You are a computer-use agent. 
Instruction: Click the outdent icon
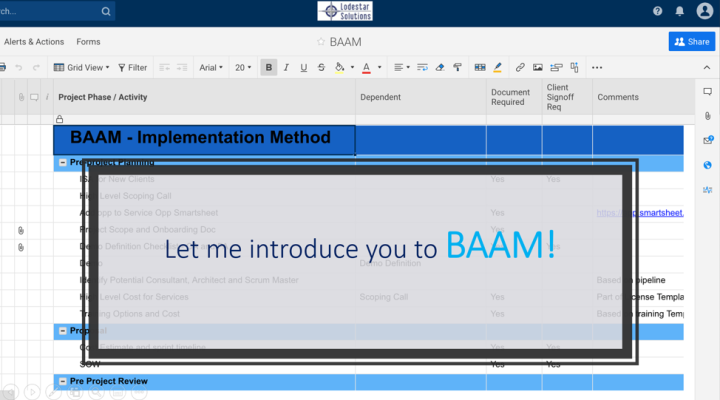[x=164, y=68]
